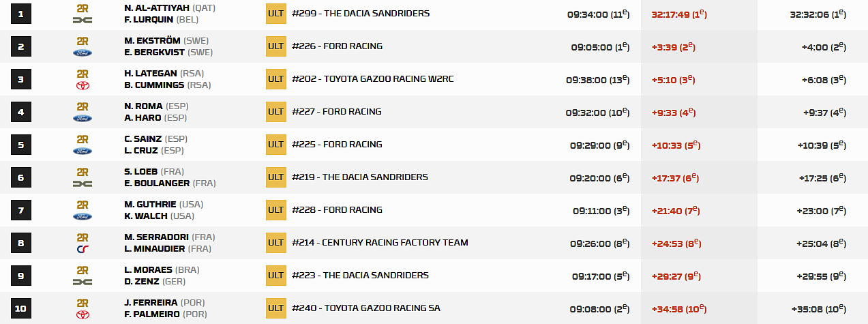Image resolution: width=868 pixels, height=324 pixels.
Task: Click the ULT badge for car #299
Action: coord(275,14)
